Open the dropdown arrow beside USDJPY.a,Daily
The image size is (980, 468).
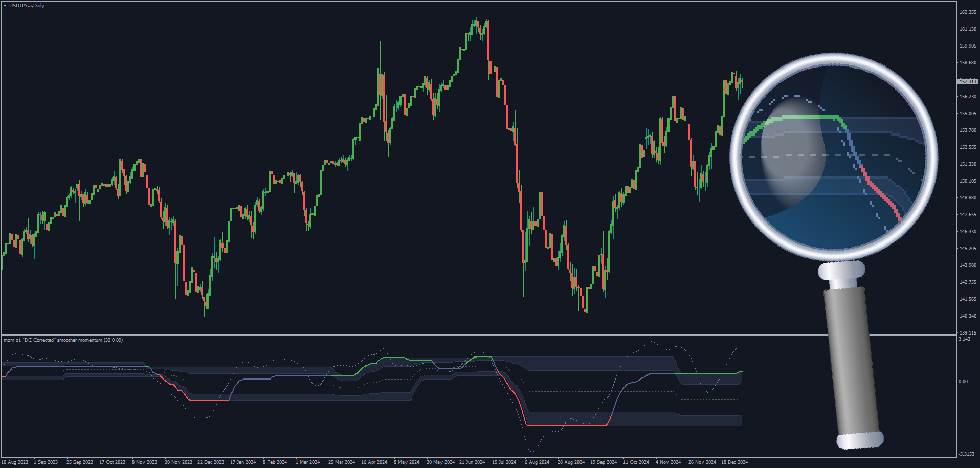5,6
